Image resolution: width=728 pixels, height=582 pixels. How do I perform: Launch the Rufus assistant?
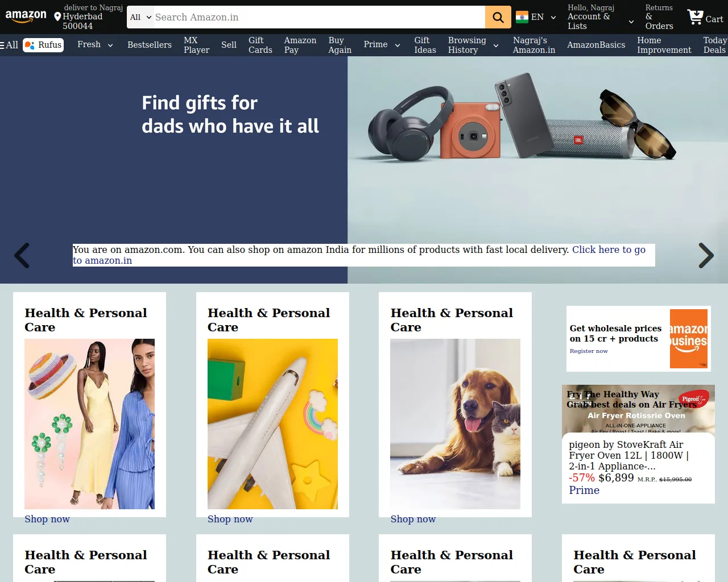click(x=43, y=45)
